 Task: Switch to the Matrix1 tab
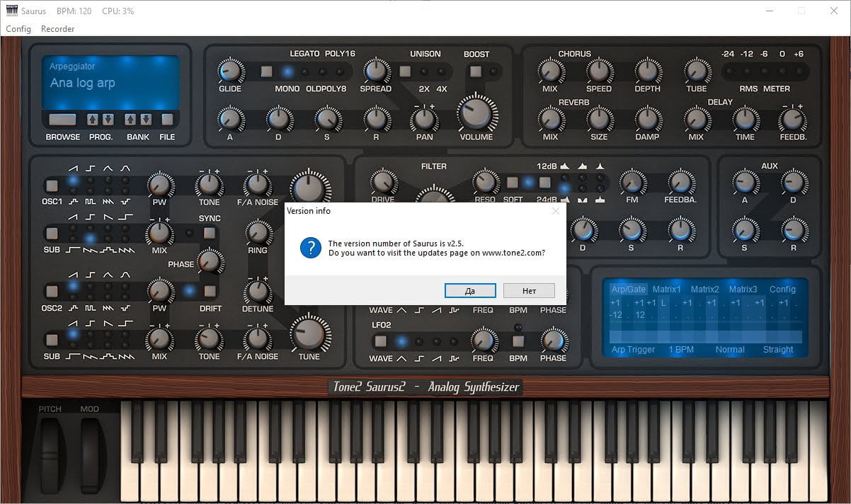coord(667,289)
